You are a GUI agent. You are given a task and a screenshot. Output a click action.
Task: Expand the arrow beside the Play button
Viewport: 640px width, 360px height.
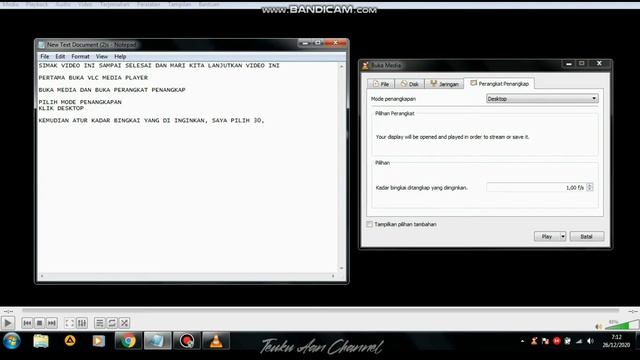point(563,236)
